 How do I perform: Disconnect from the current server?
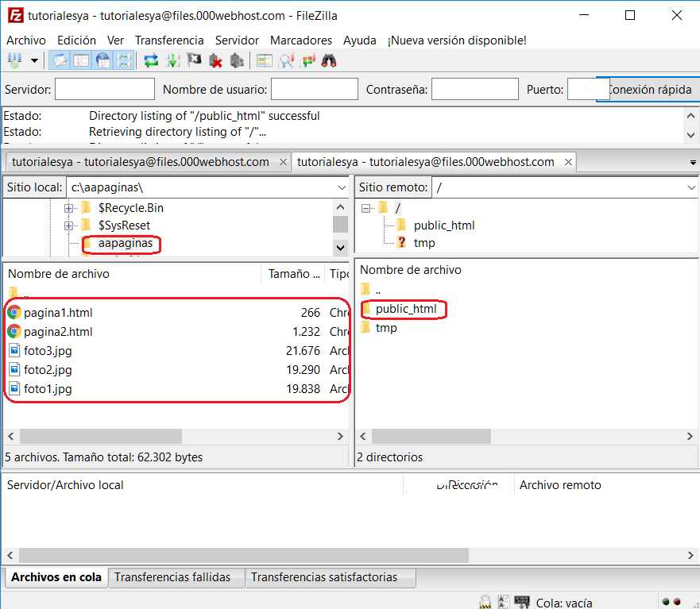(215, 60)
